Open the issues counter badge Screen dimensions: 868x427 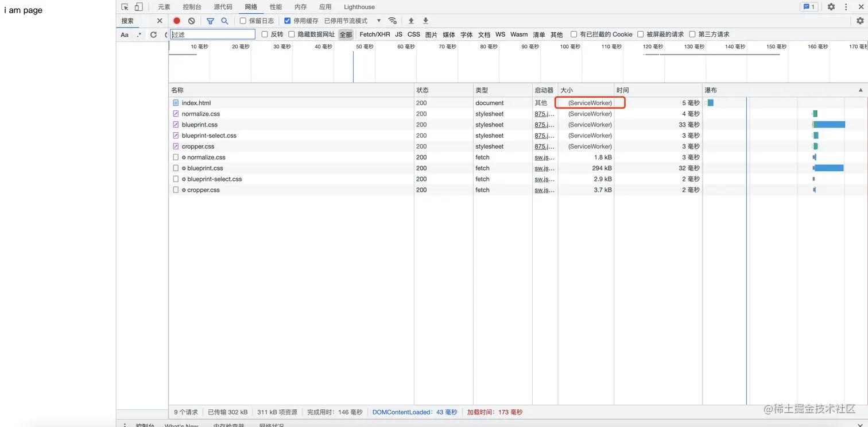tap(809, 7)
